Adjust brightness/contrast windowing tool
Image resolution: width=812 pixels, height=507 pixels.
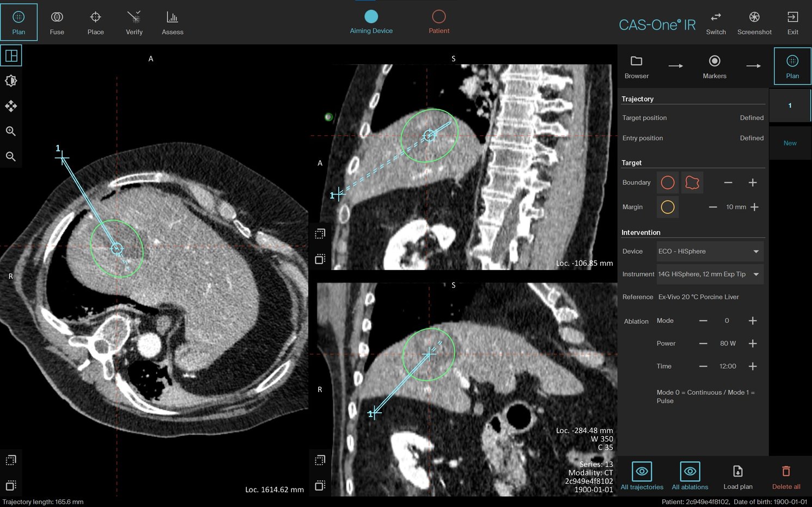pos(11,81)
